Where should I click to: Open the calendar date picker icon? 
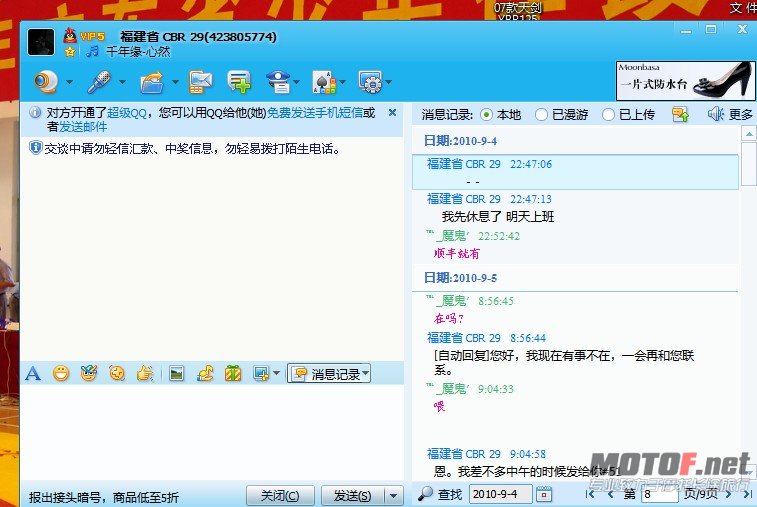(544, 494)
